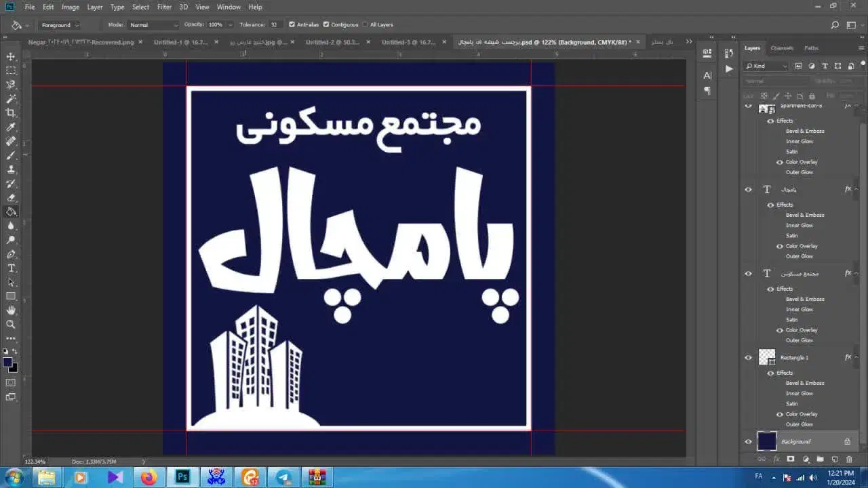
Task: Open Photoshop from the Windows taskbar
Action: click(182, 477)
